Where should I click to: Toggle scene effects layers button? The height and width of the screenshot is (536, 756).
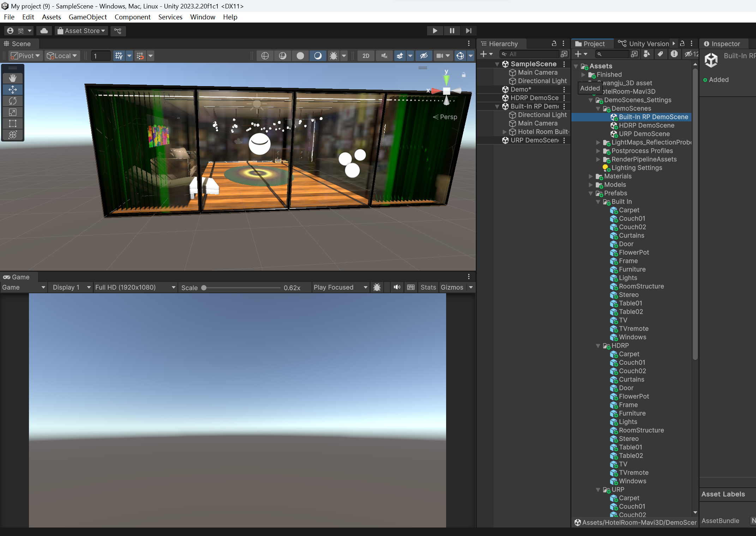click(x=400, y=56)
